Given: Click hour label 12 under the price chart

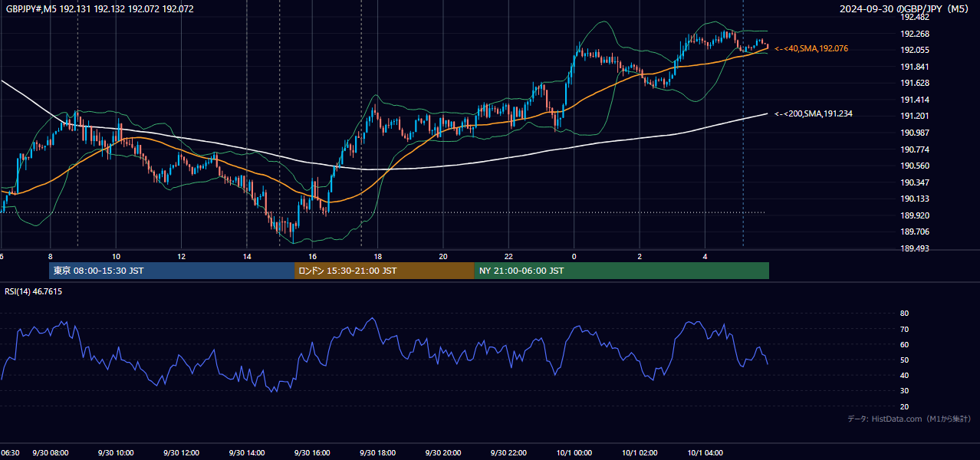Looking at the screenshot, I should (181, 256).
